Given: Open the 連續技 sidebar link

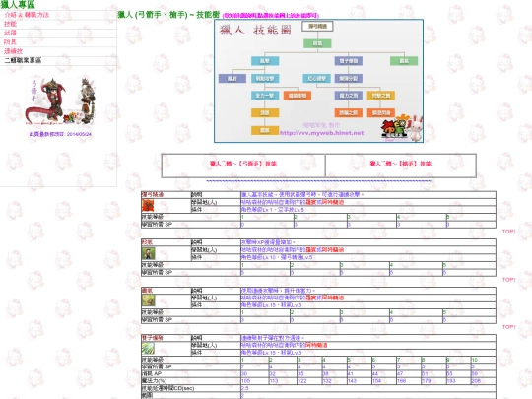Looking at the screenshot, I should (x=13, y=51).
